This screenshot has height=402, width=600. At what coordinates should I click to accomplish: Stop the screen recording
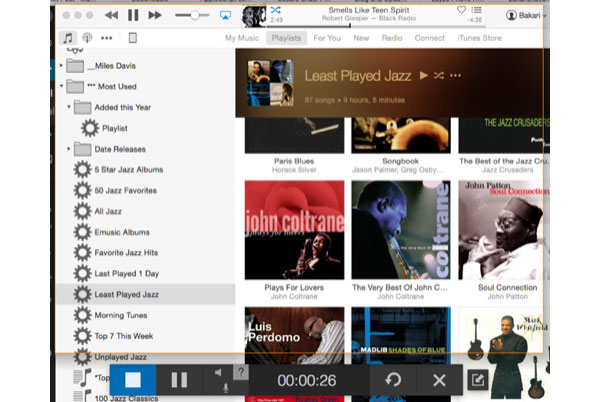(x=133, y=380)
